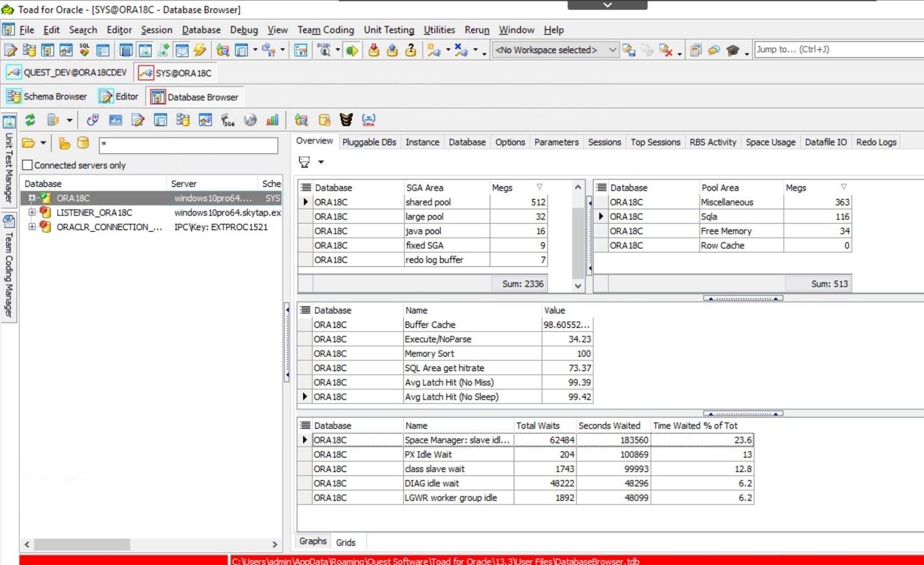924x565 pixels.
Task: Expand the ORACLR_CONNECTION tree node
Action: coord(32,227)
